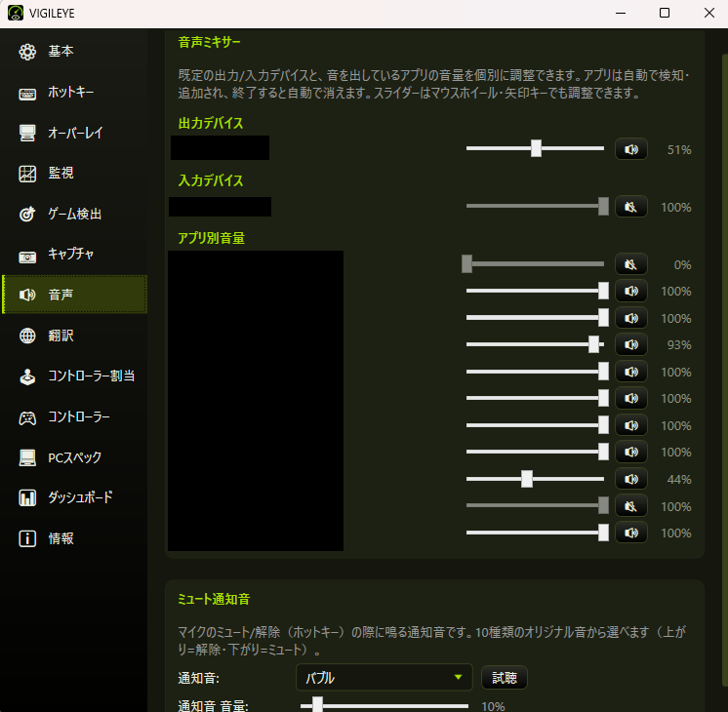Unmute the muted app second from bottom

(631, 506)
